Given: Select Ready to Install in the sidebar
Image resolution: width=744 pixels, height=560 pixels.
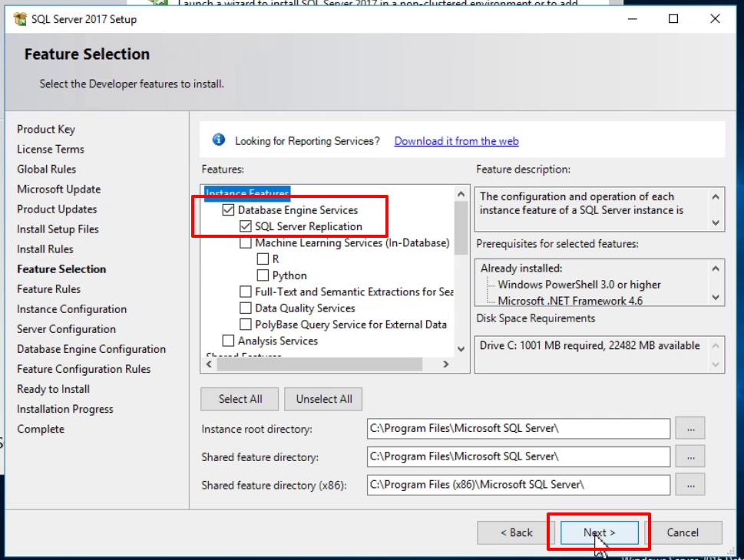Looking at the screenshot, I should 53,389.
